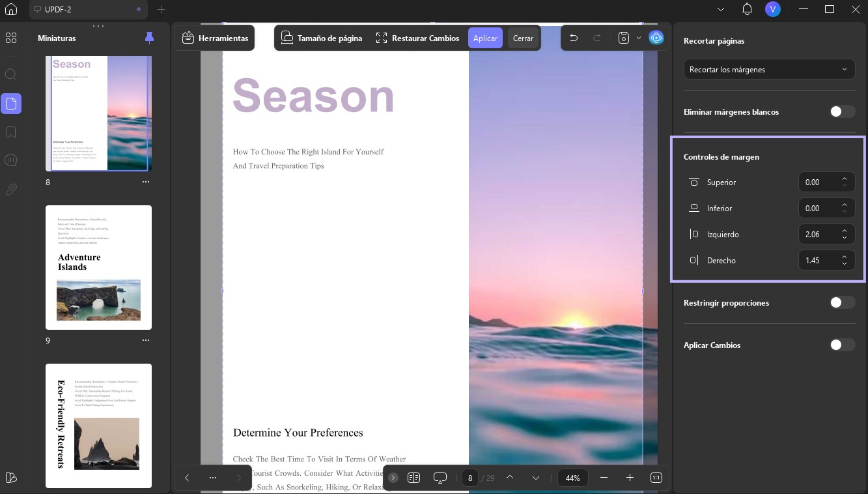
Task: Unpin the Miniaturas panel with the pin icon
Action: (149, 38)
